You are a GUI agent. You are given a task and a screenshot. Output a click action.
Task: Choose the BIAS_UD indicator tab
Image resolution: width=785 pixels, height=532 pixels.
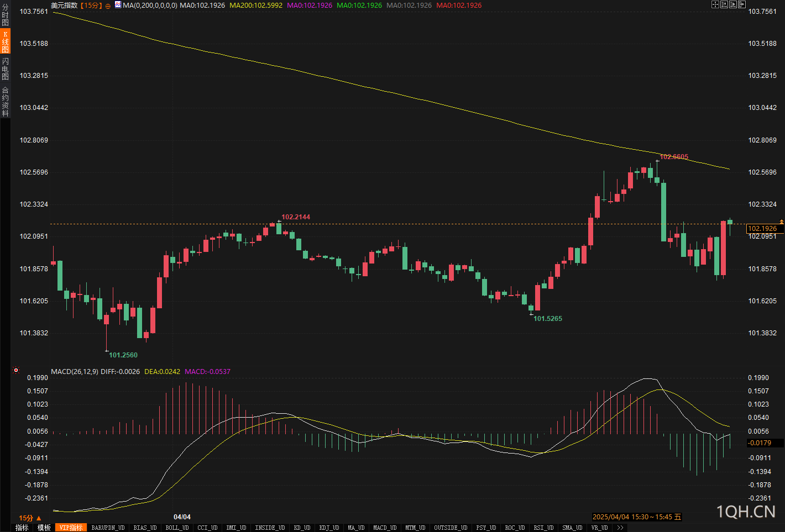(145, 528)
